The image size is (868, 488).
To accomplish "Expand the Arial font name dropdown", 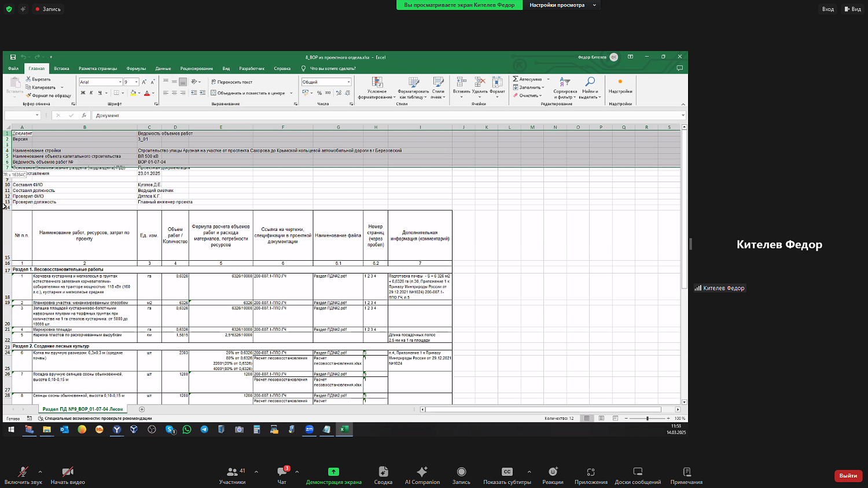I will [x=120, y=82].
